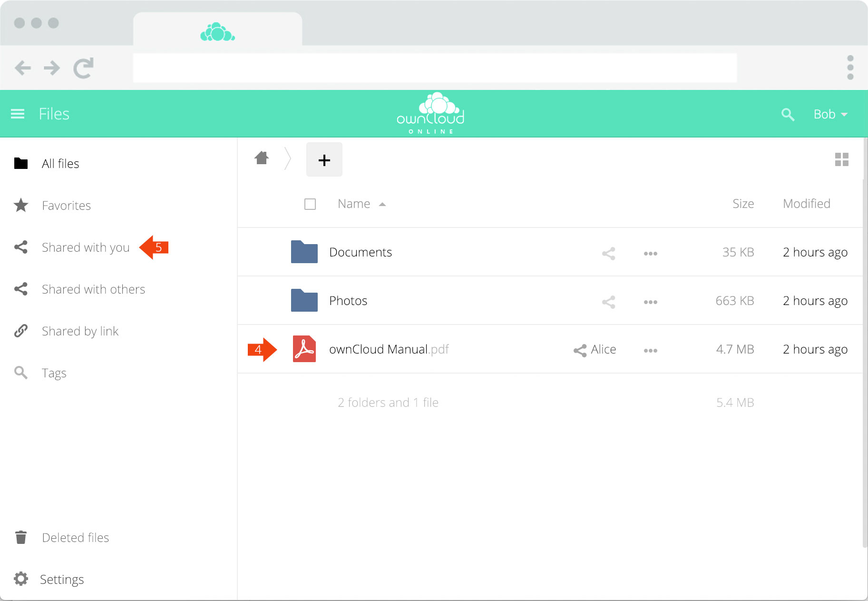Click the ownCloud Online logo

[430, 114]
